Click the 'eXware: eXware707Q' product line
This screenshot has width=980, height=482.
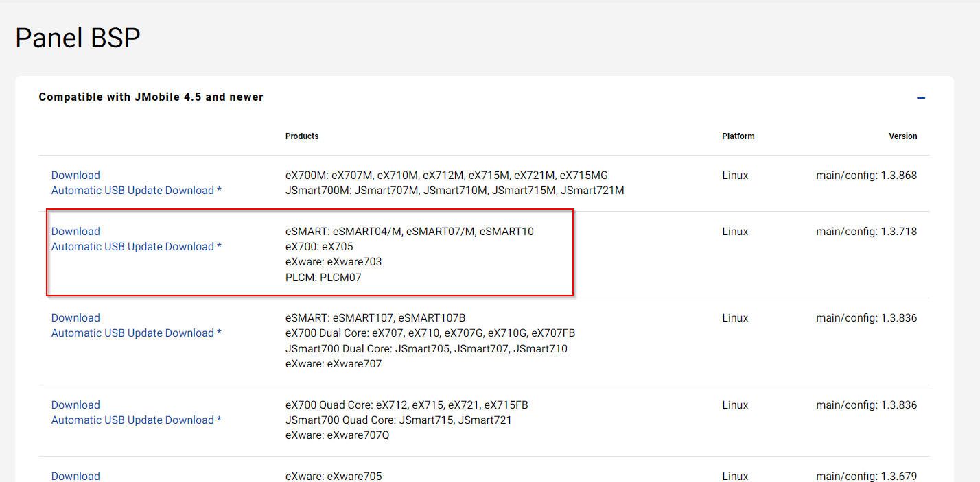[338, 435]
